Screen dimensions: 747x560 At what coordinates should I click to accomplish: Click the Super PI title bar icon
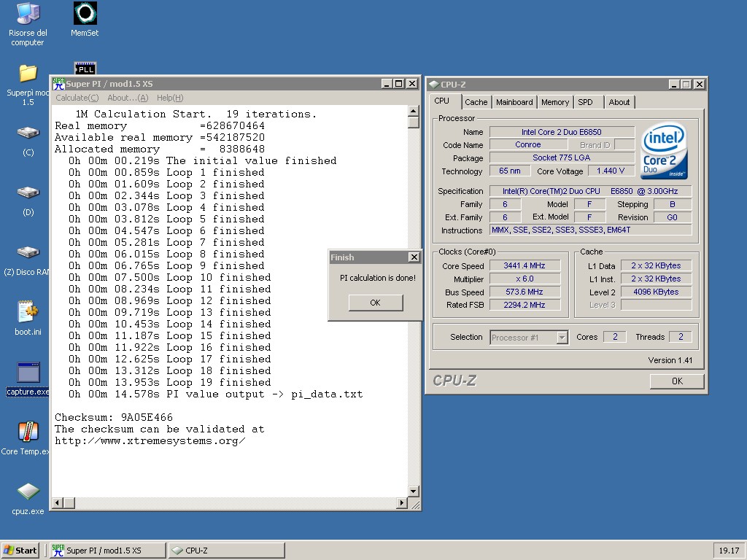[58, 84]
